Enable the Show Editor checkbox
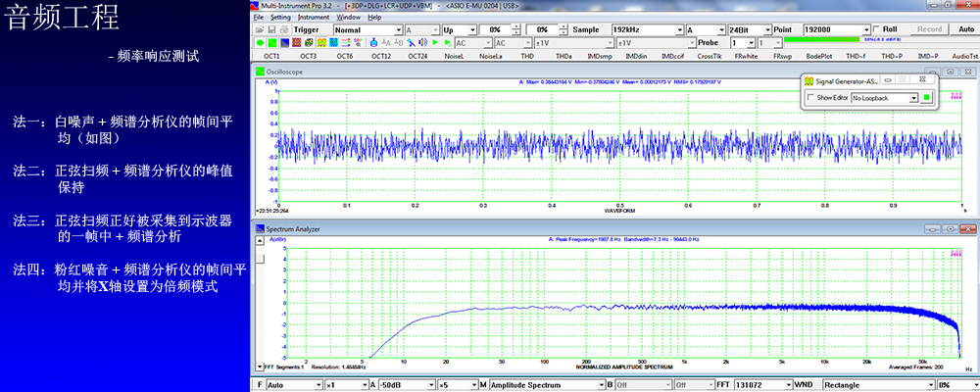The height and width of the screenshot is (392, 980). (810, 98)
